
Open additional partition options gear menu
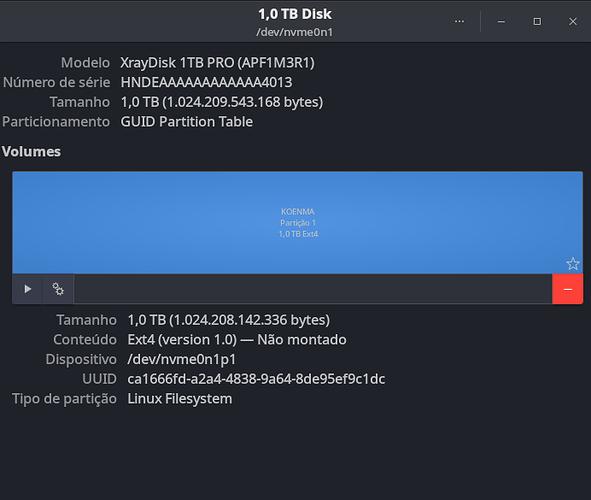click(x=58, y=289)
